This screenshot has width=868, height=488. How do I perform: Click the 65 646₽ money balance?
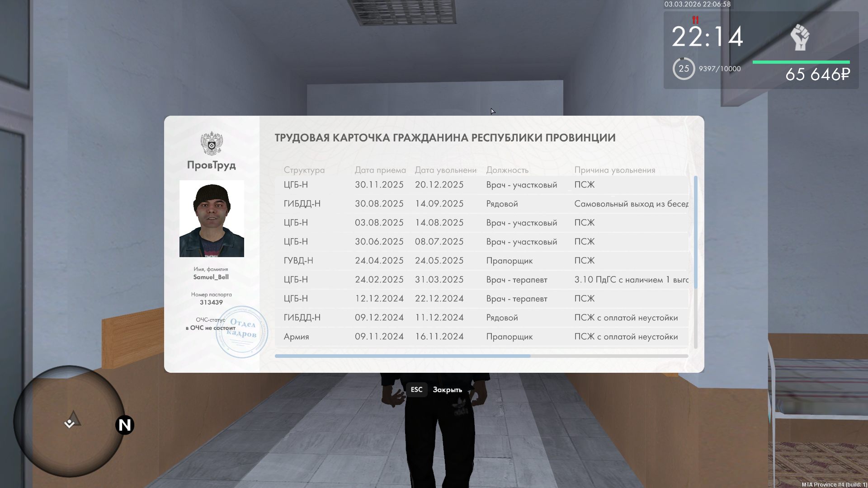(x=817, y=75)
